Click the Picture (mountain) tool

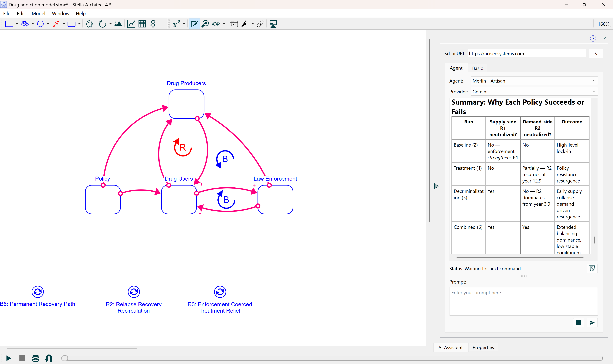point(118,24)
